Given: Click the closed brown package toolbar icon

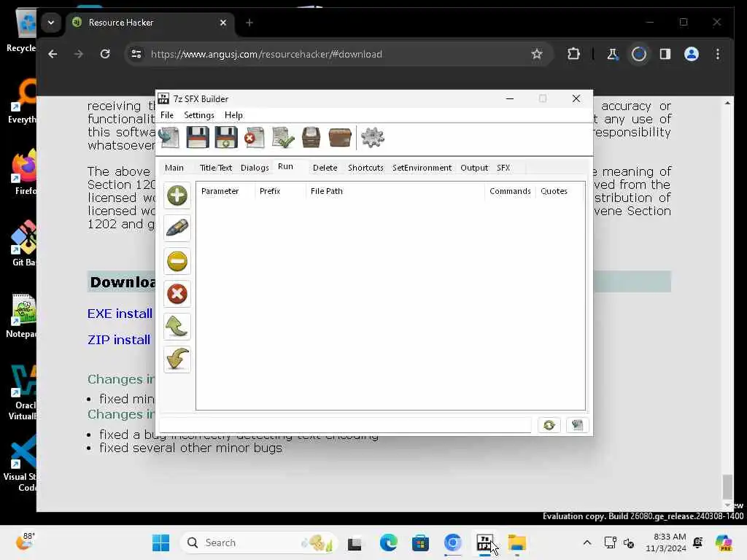Looking at the screenshot, I should click(340, 138).
